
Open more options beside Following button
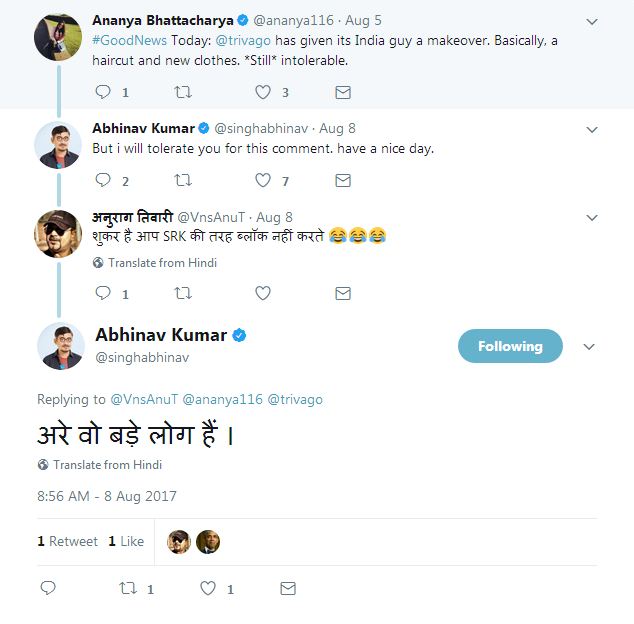(x=589, y=347)
